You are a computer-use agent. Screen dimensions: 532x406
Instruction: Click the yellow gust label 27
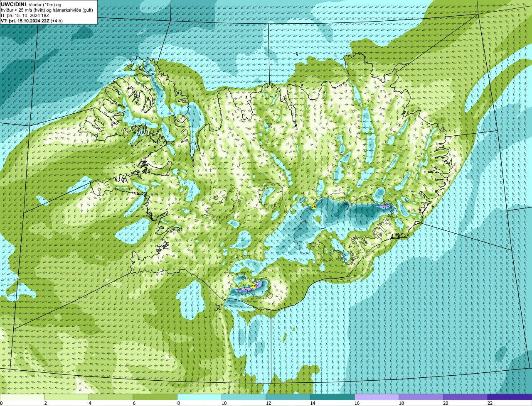tap(253, 286)
